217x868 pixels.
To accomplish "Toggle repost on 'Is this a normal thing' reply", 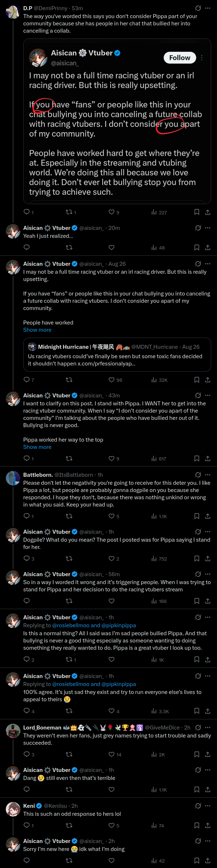I will click(71, 660).
